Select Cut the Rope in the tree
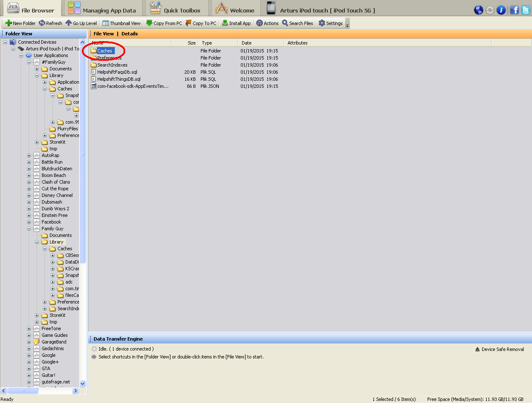Image resolution: width=532 pixels, height=403 pixels. (x=55, y=189)
